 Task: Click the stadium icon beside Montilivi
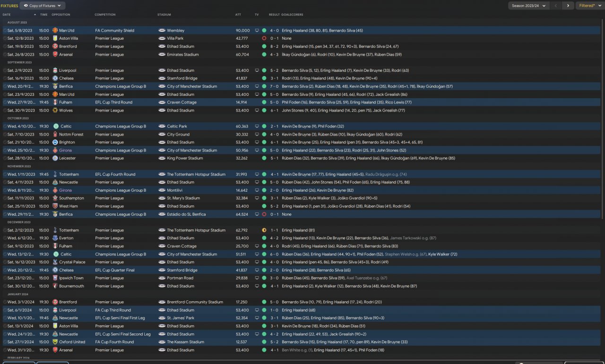coord(162,190)
